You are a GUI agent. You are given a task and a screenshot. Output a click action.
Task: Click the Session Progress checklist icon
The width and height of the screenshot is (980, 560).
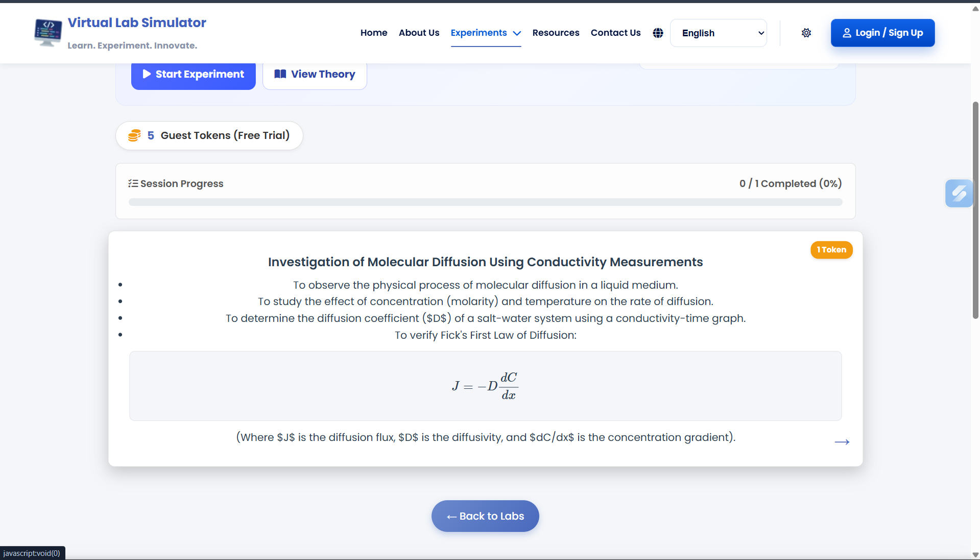coord(133,183)
